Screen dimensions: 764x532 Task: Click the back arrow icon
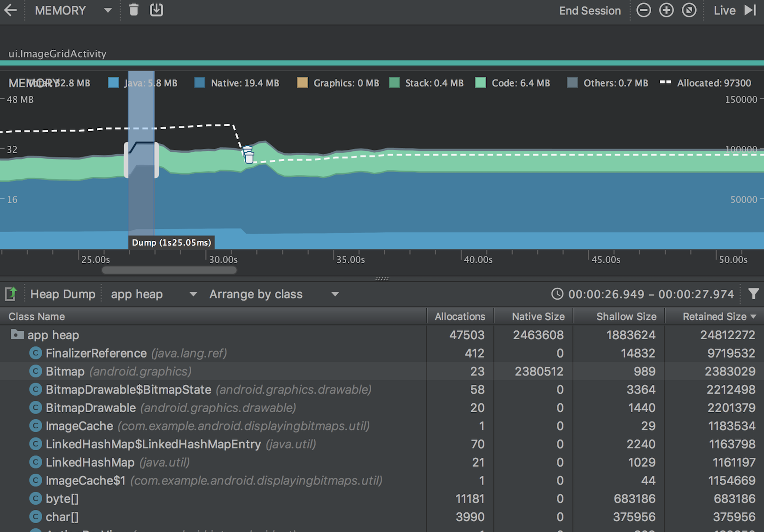coord(10,10)
